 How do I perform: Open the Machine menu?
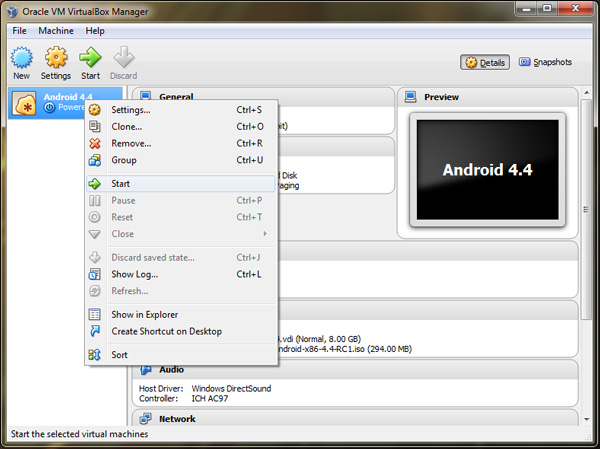[x=56, y=31]
